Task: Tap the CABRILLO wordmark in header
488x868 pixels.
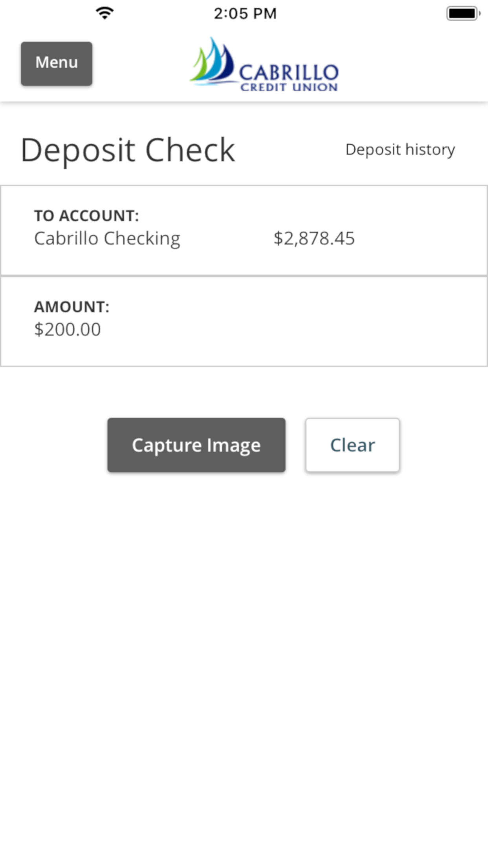Action: 289,72
